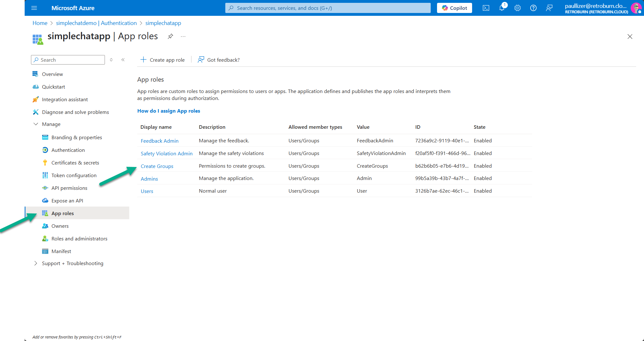Open notifications bell

pos(502,8)
